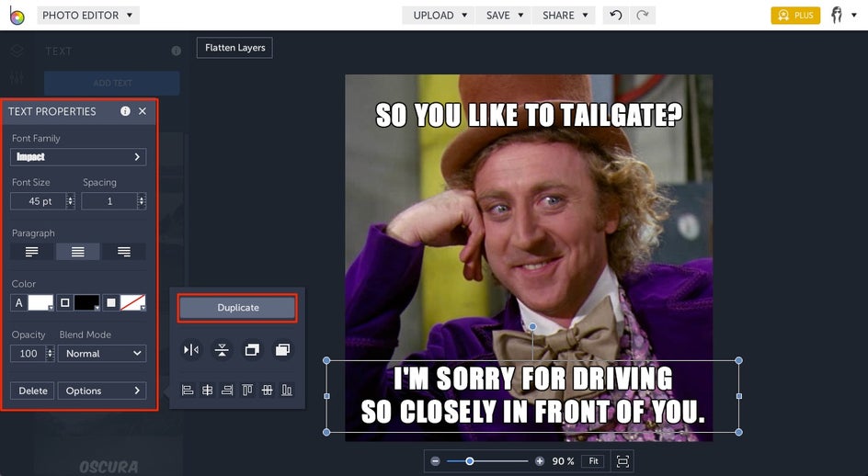Align layer to left edge
The width and height of the screenshot is (868, 476).
188,391
